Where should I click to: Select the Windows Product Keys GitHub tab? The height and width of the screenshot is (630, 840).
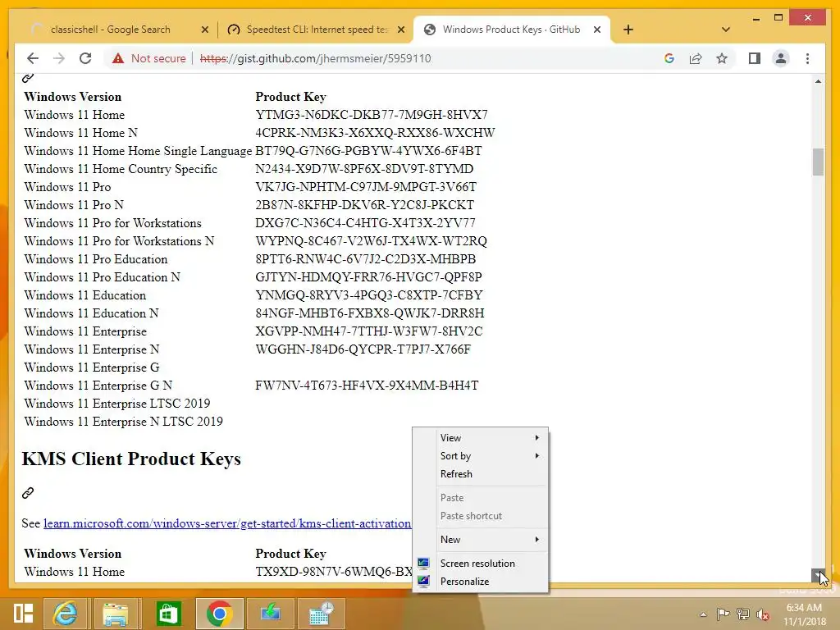click(511, 30)
